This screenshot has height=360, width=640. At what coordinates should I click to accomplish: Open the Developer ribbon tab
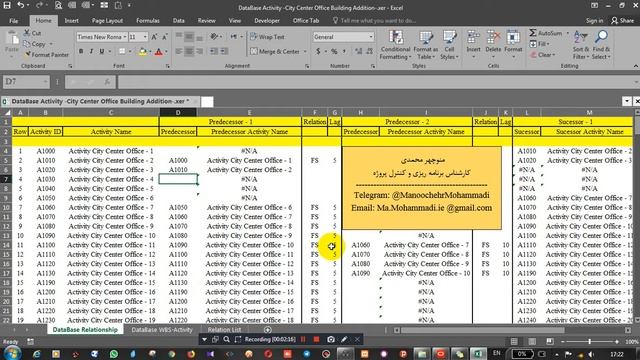tap(267, 20)
